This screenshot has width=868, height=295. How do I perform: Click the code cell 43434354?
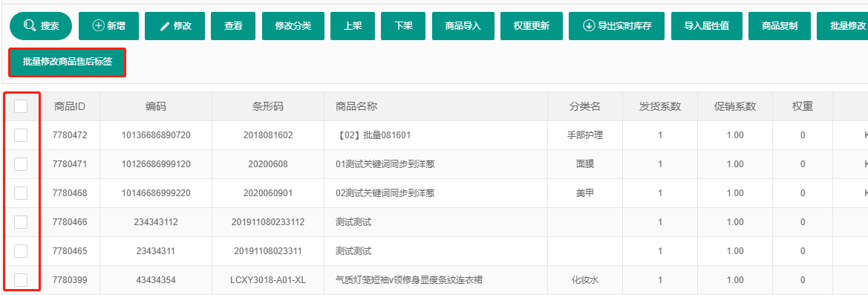click(156, 280)
